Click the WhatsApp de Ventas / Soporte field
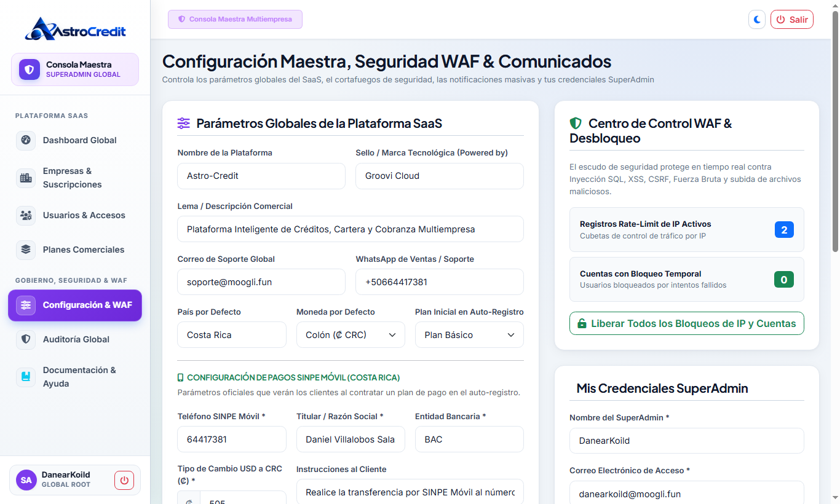The image size is (840, 504). (440, 282)
